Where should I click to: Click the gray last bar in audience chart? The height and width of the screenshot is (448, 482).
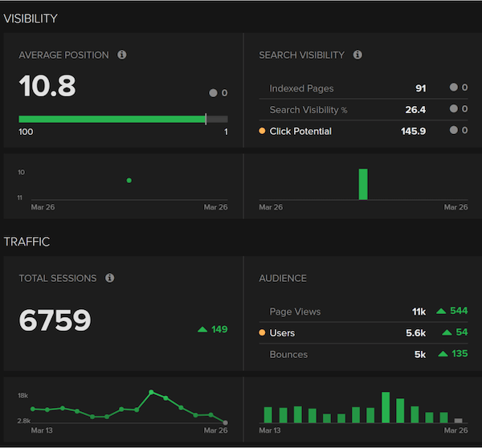pos(459,421)
